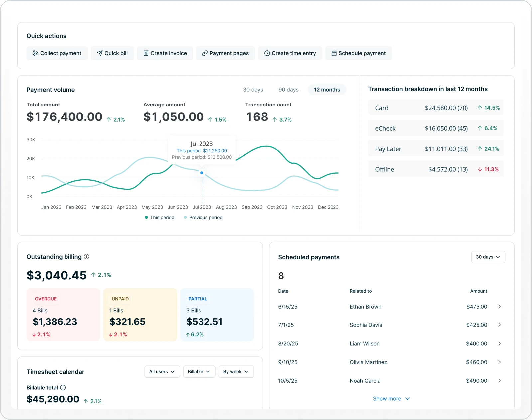Click the Jul 2023 data point on the chart
The image size is (532, 420).
point(201,173)
